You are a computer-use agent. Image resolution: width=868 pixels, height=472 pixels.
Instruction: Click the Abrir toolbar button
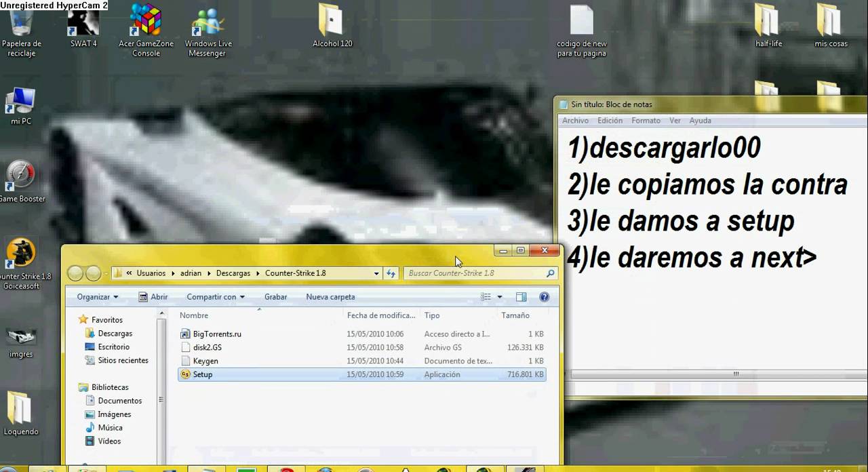[153, 297]
